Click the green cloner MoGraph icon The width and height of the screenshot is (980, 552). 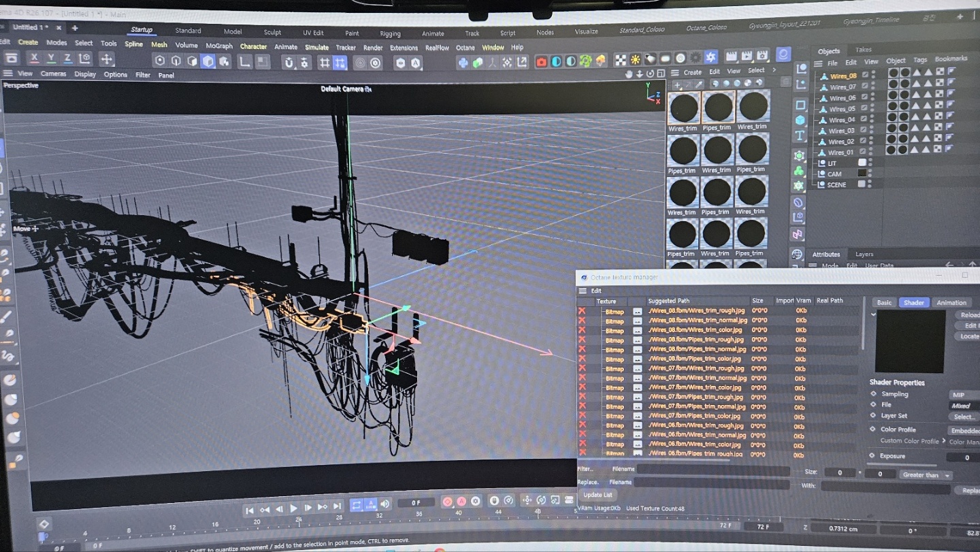(x=799, y=171)
